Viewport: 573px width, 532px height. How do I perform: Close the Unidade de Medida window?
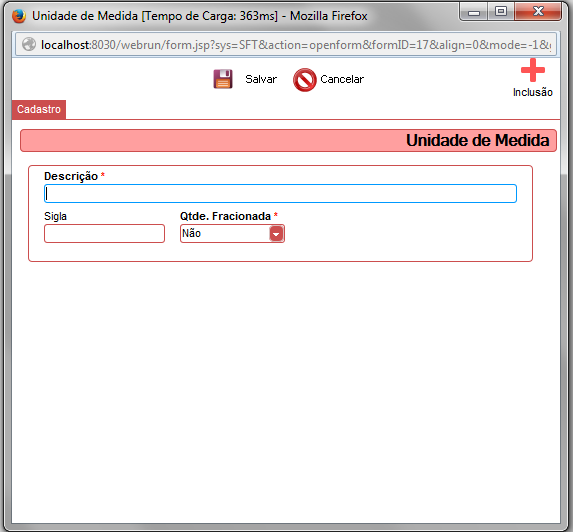click(538, 12)
